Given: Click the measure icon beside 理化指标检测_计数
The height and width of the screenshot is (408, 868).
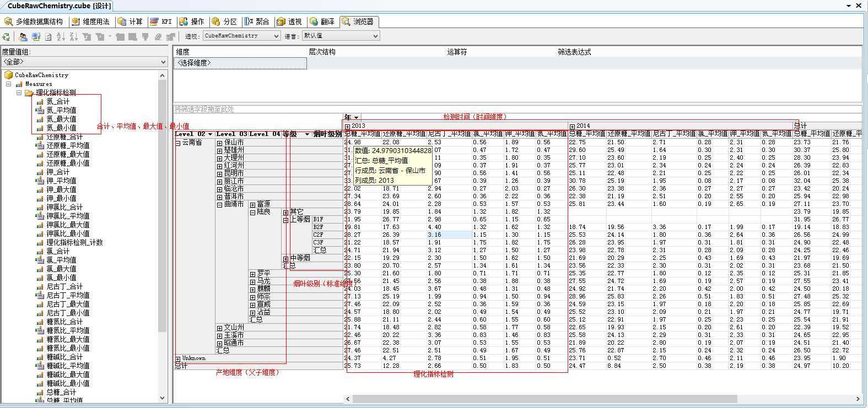Looking at the screenshot, I should coord(40,242).
